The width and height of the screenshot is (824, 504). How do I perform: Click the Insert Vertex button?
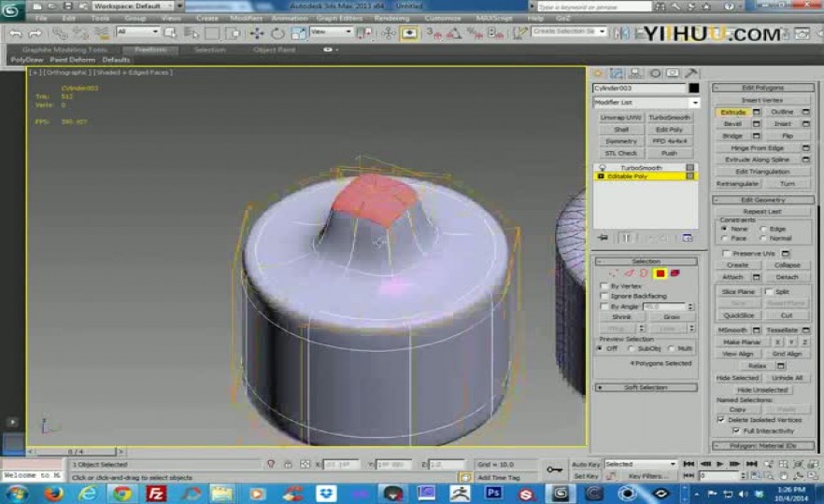(x=762, y=100)
